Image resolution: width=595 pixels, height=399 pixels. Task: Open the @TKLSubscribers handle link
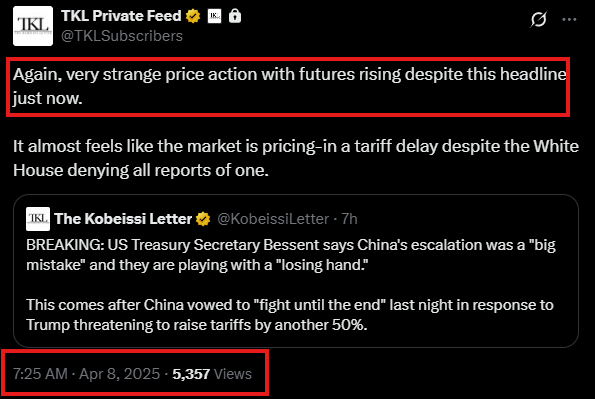click(122, 36)
